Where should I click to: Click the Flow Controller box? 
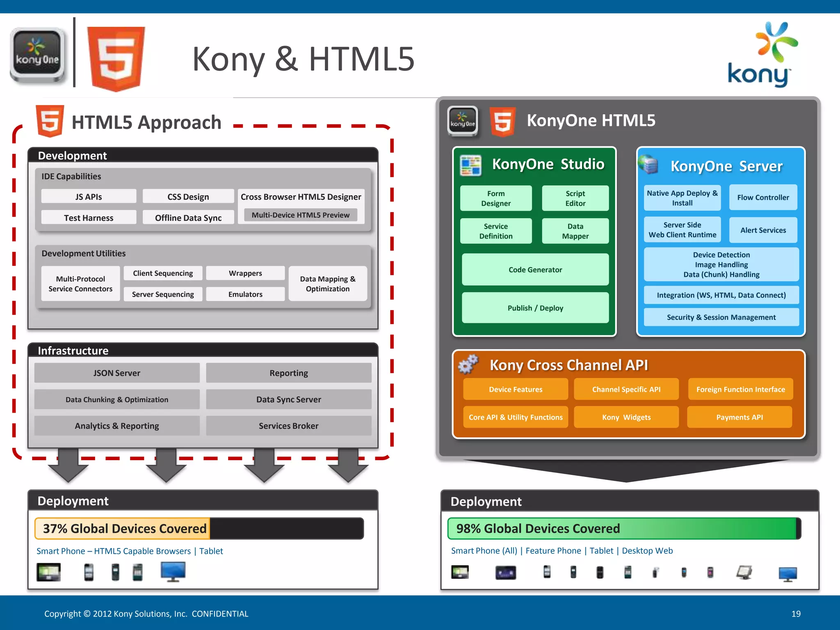click(762, 197)
